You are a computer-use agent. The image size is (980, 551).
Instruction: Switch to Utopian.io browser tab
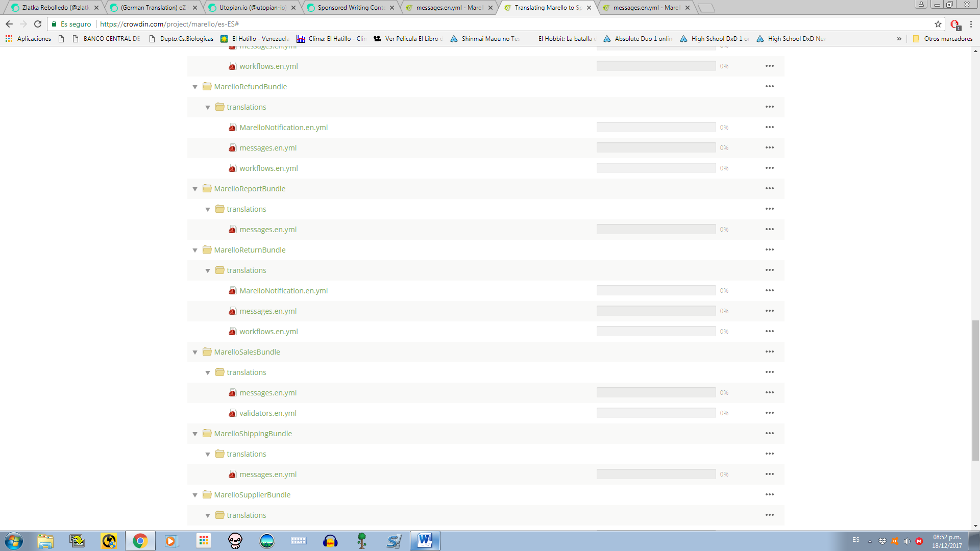click(x=252, y=8)
